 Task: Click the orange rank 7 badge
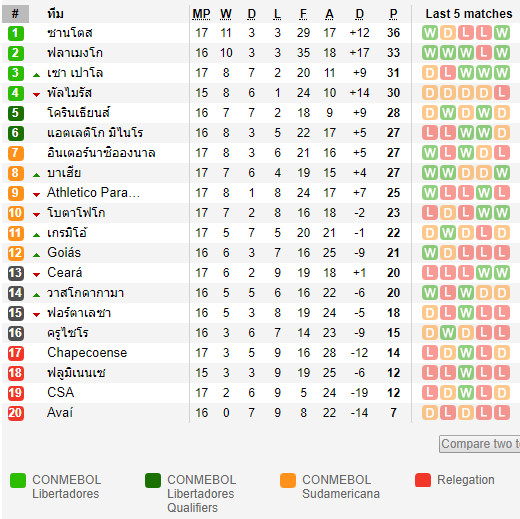point(16,153)
